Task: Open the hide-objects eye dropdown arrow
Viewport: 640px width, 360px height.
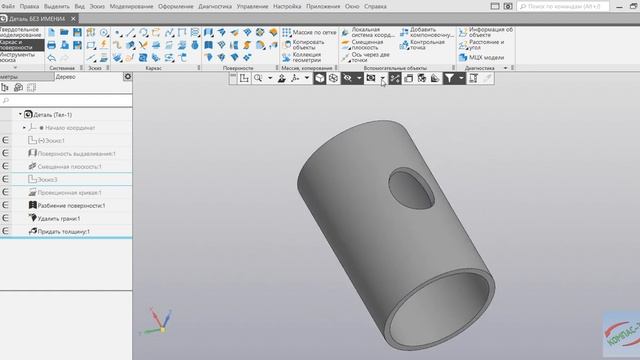Action: (x=359, y=78)
